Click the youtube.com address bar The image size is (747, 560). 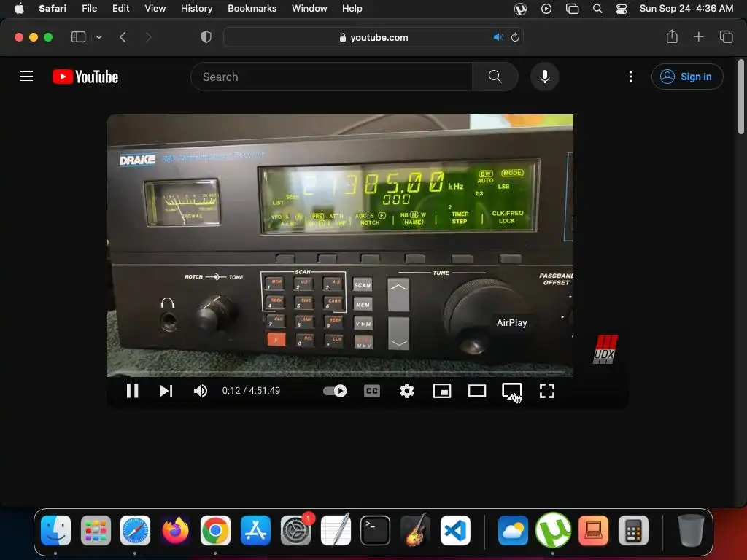[x=373, y=37]
